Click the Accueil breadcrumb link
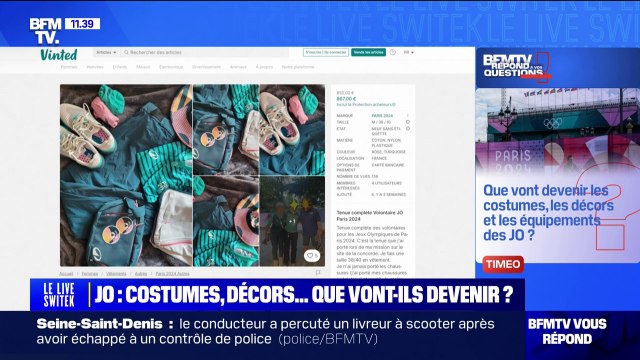The image size is (640, 360). 66,274
